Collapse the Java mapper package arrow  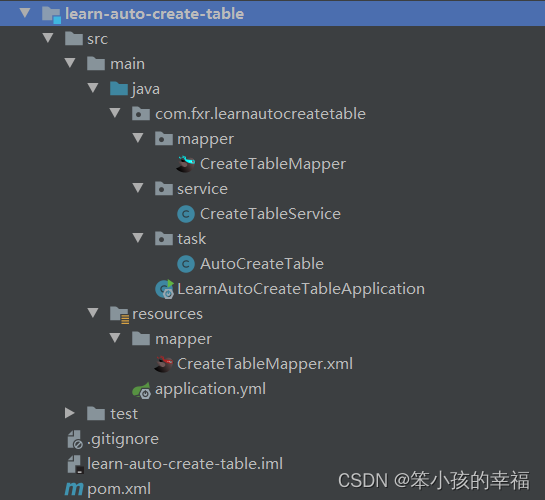click(138, 138)
